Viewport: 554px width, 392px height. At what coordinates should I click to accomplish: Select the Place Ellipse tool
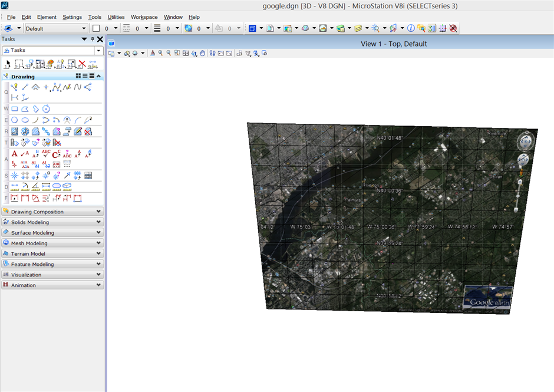25,120
